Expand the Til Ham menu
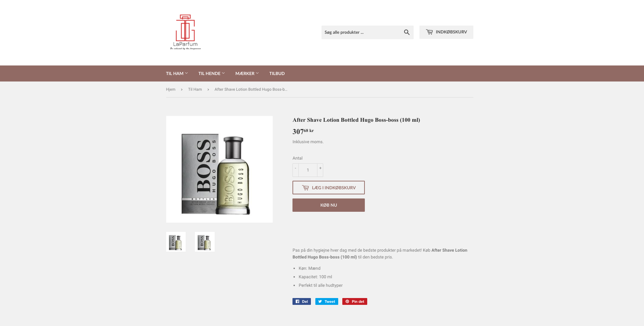This screenshot has width=644, height=326. tap(177, 73)
